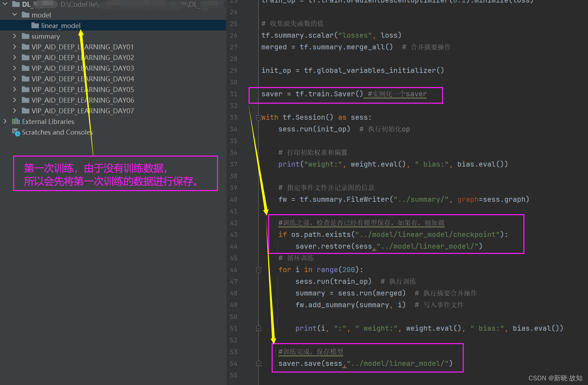
Task: Expand VIP_AID_DEEP_LEARNING_DAY02 folder chevron
Action: 15,57
